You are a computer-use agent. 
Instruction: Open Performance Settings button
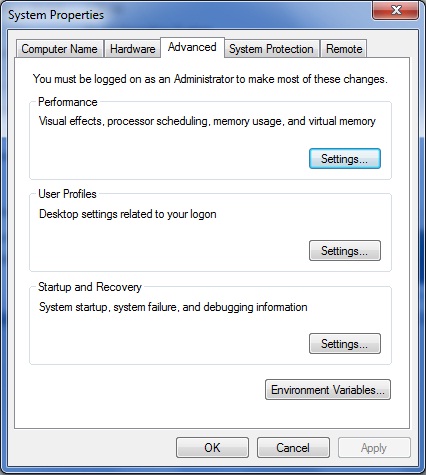(345, 159)
